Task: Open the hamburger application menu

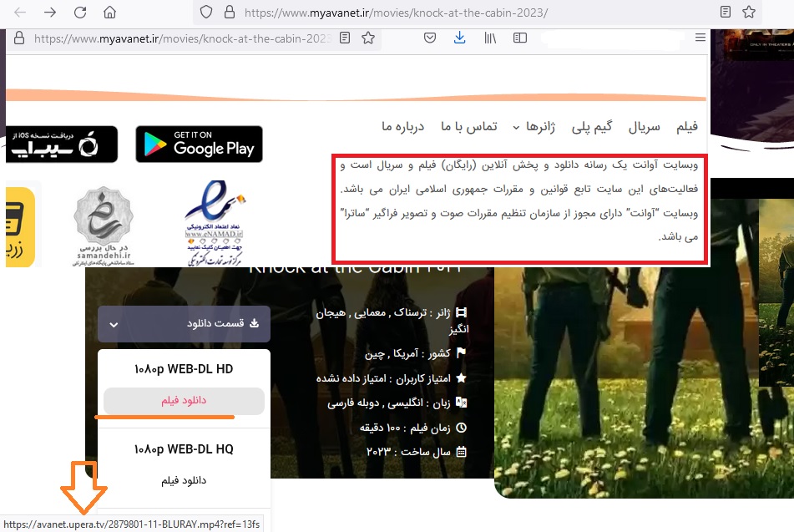Action: tap(700, 38)
